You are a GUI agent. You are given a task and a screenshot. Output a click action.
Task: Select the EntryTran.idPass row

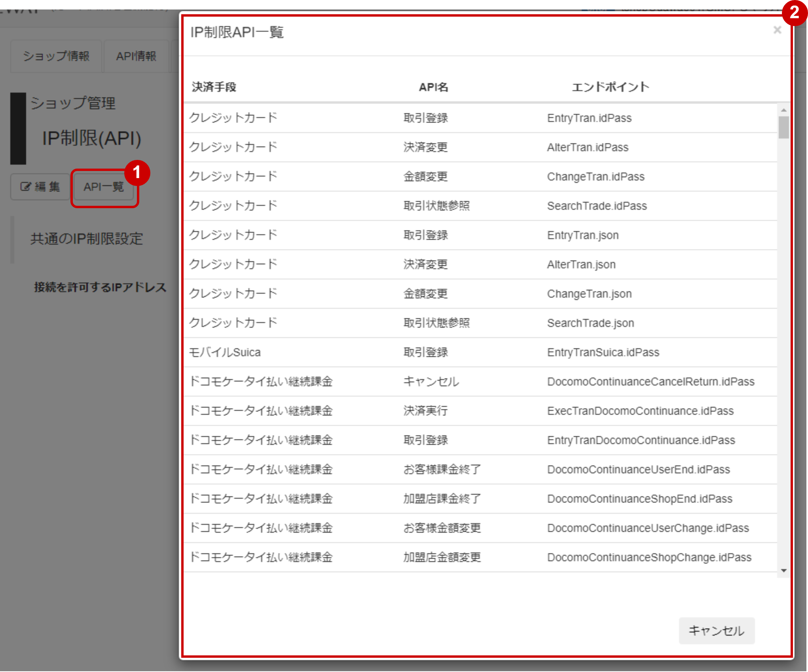(589, 118)
